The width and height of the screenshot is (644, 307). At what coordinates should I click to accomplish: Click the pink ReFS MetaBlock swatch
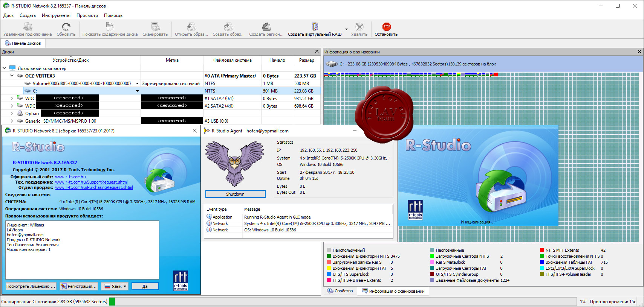[x=432, y=262]
